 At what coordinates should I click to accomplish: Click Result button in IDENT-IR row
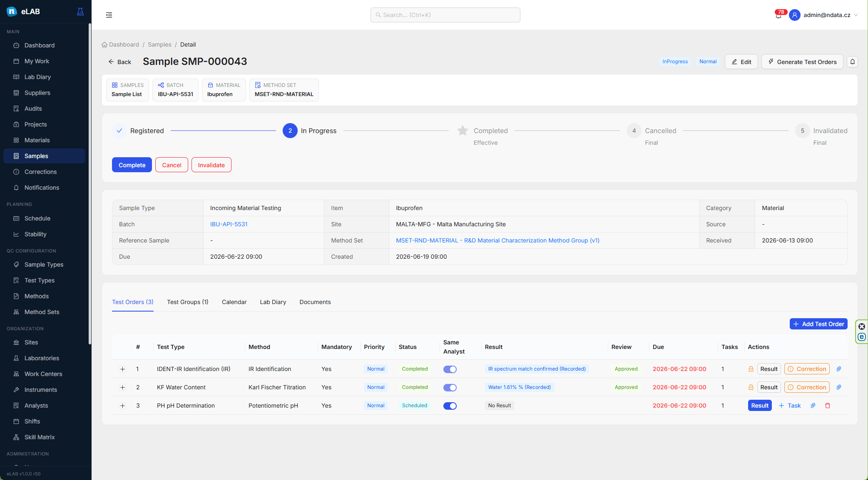769,369
